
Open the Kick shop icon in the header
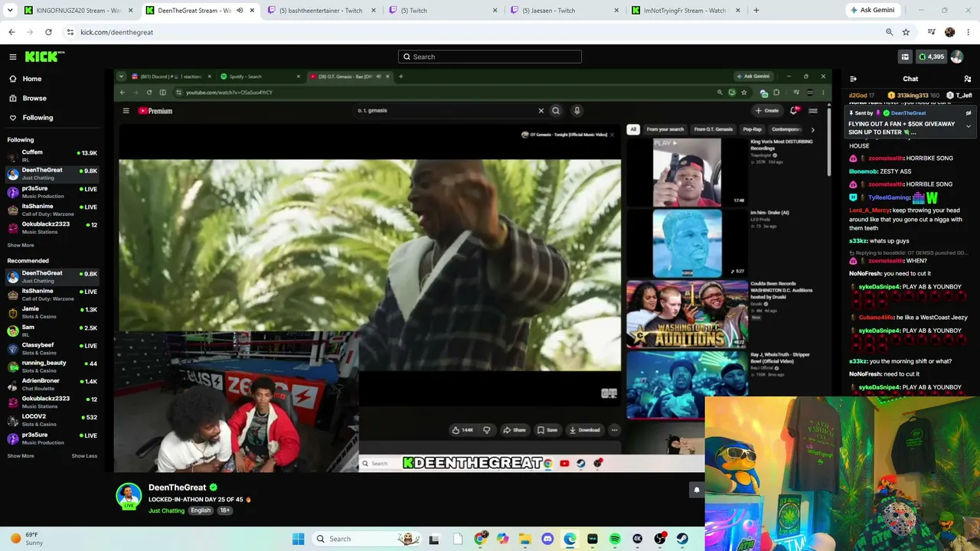[905, 57]
